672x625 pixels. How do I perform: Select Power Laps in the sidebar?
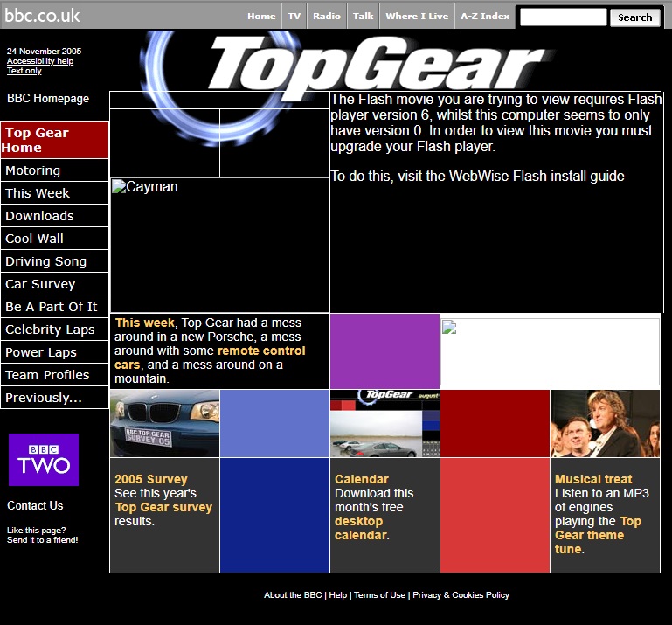point(41,352)
